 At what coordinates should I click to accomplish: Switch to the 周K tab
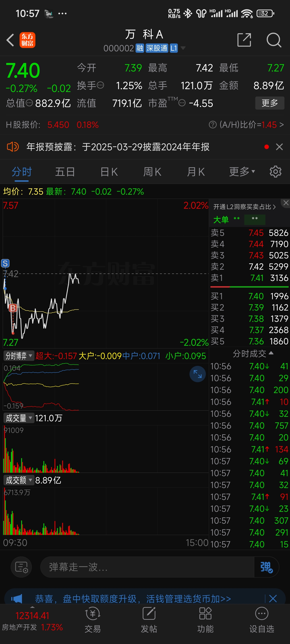pyautogui.click(x=152, y=172)
